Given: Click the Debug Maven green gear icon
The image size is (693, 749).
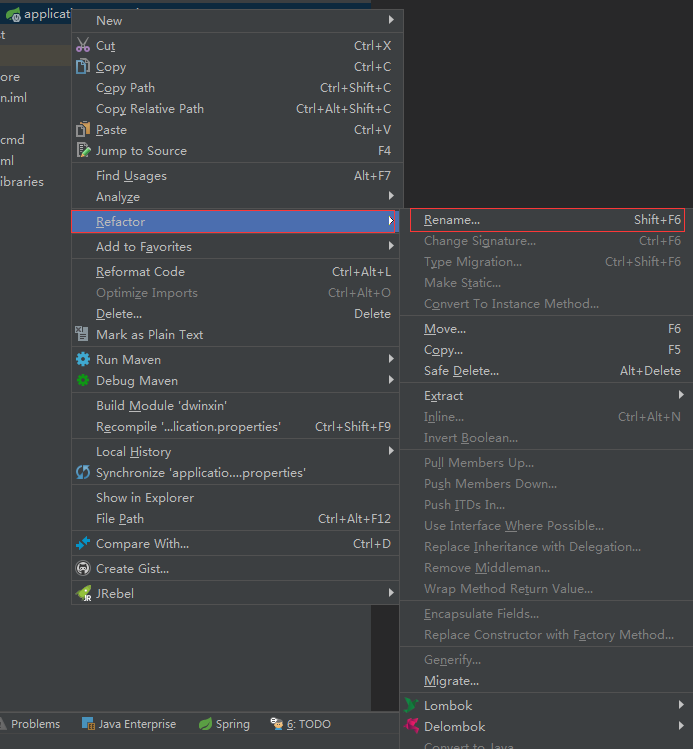Looking at the screenshot, I should click(x=83, y=381).
